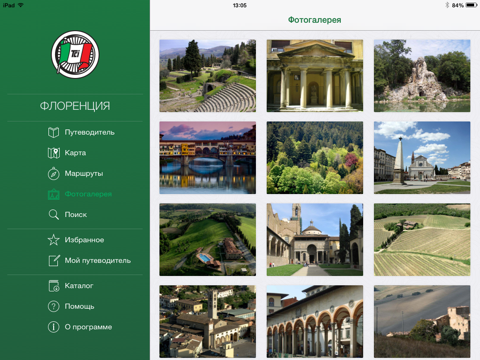Open the Поиск magnifier icon

coord(53,214)
